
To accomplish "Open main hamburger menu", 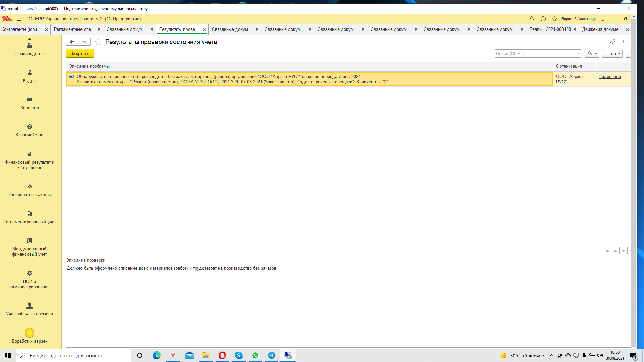I will tap(19, 19).
